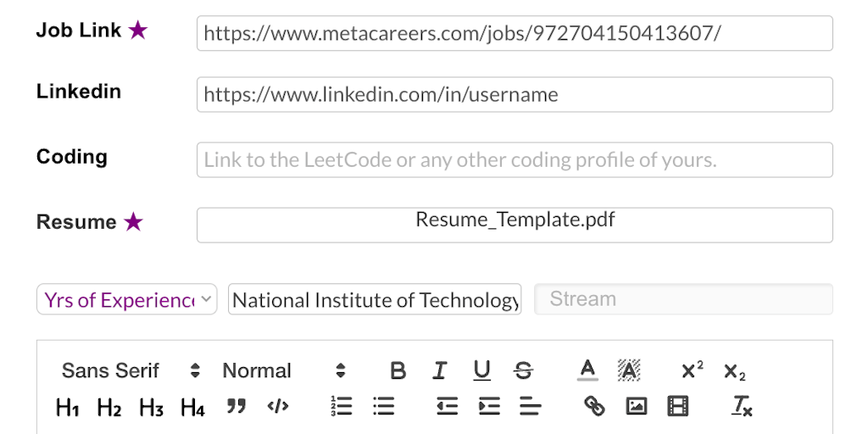
Task: Insert a hyperlink in editor
Action: point(594,407)
